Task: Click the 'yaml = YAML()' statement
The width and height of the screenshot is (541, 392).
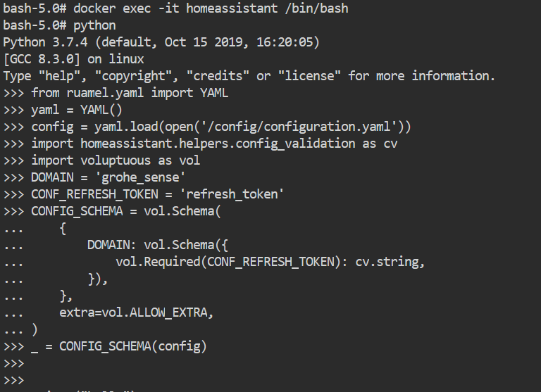Action: (x=77, y=110)
